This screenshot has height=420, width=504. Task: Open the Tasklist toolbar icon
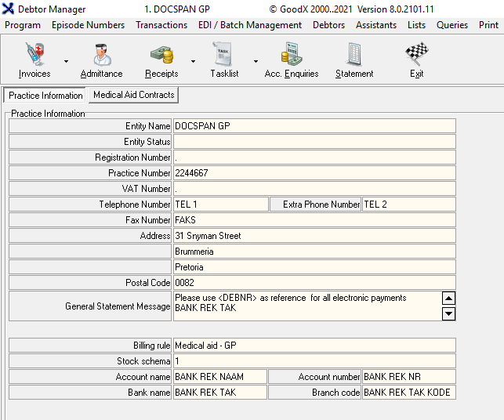point(224,56)
